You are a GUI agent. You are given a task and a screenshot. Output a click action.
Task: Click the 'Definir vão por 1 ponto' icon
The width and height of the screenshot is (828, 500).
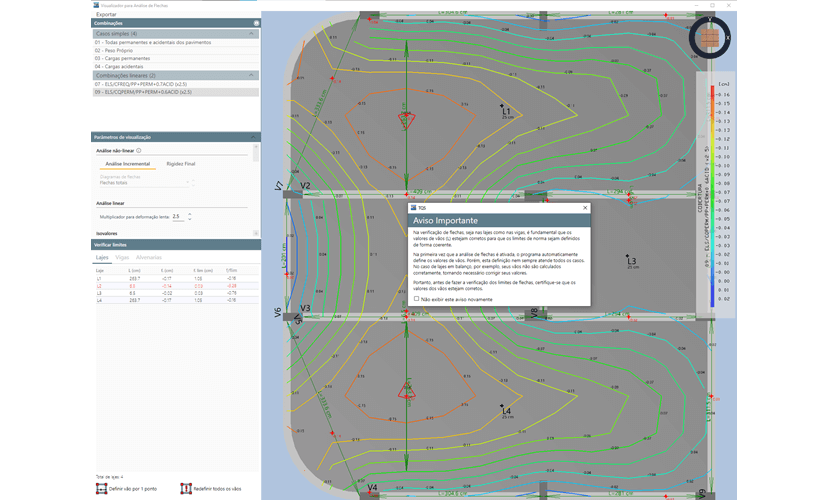pos(99,488)
